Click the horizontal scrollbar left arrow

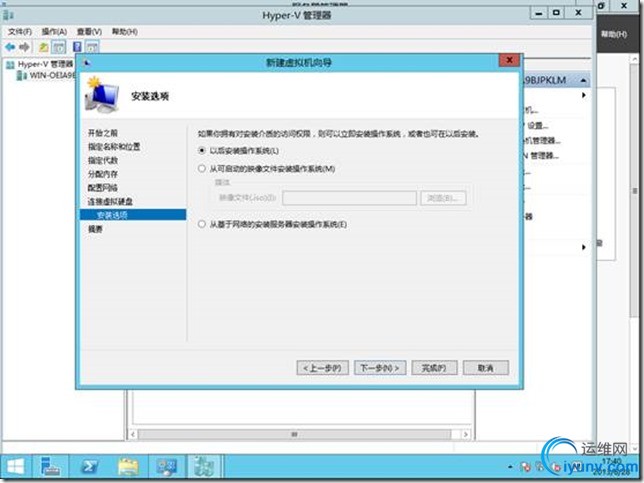[x=133, y=434]
